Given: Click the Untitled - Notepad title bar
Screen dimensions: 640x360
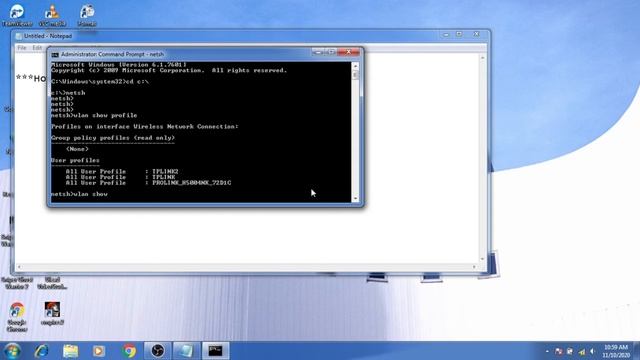Looking at the screenshot, I should coord(229,36).
